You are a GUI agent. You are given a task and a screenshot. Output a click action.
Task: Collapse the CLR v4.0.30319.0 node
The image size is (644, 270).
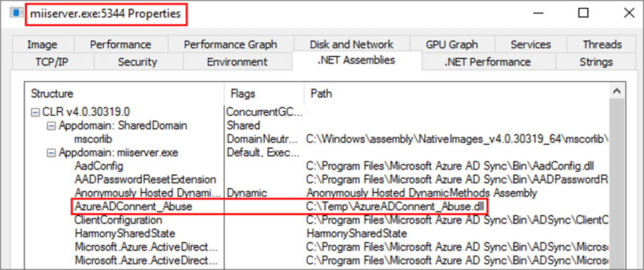click(x=35, y=112)
